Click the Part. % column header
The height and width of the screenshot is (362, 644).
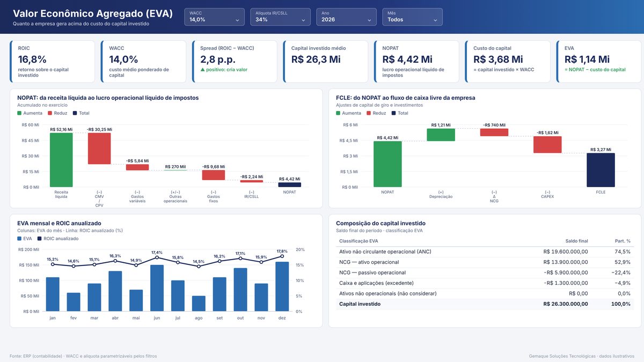(x=623, y=241)
